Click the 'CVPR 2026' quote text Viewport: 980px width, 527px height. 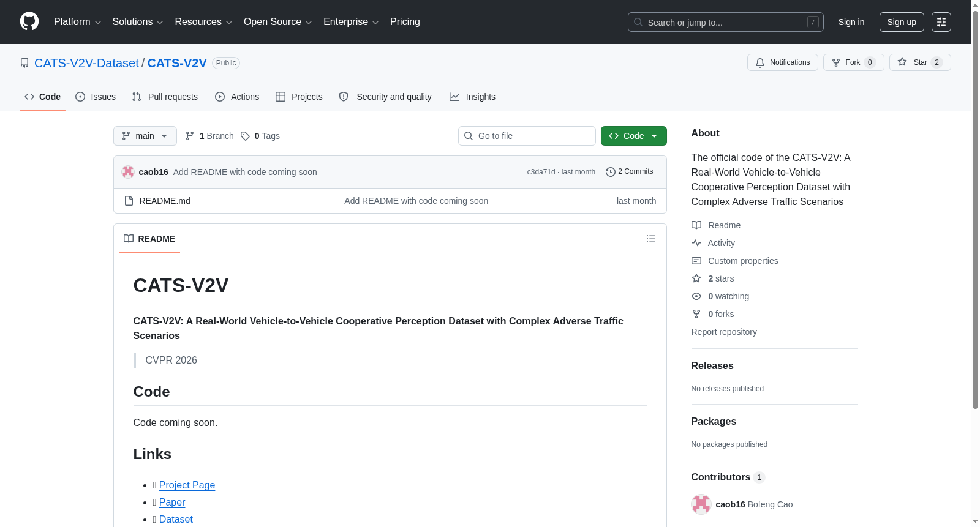pyautogui.click(x=171, y=360)
